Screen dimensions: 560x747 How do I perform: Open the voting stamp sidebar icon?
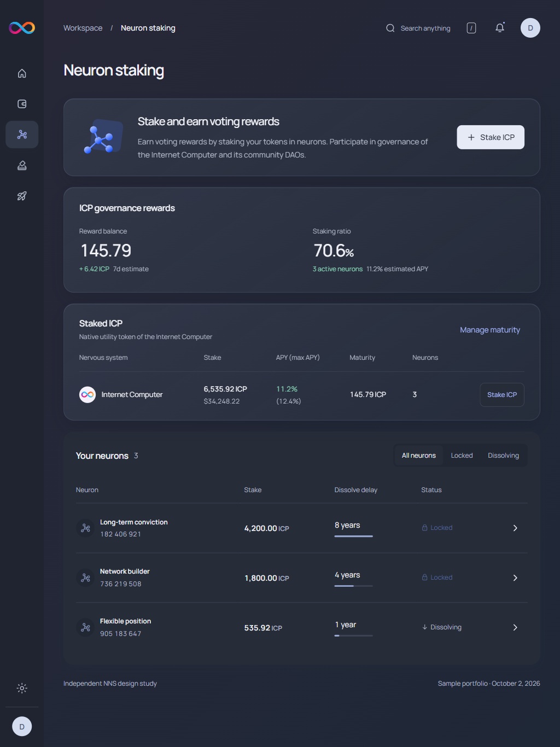(x=22, y=165)
